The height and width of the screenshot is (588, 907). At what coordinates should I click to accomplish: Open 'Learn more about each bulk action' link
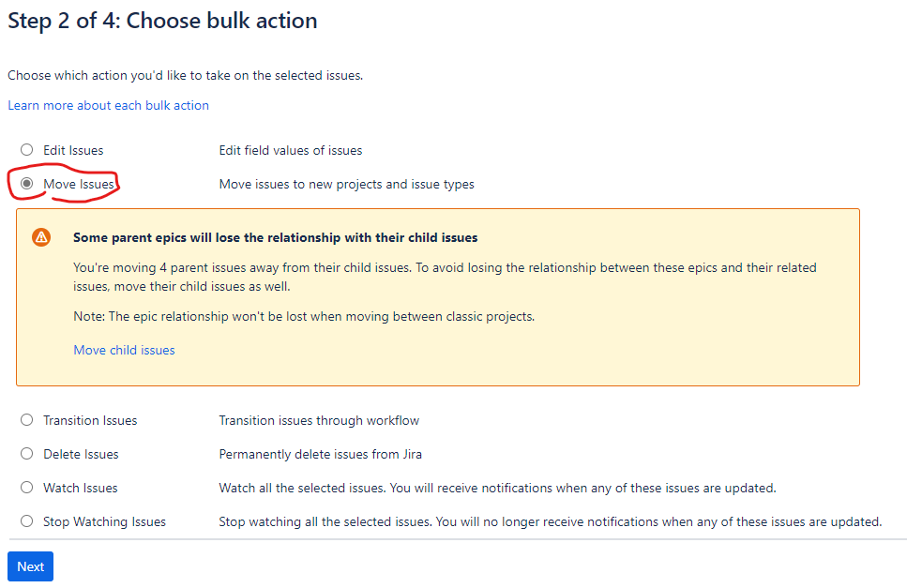(x=109, y=105)
